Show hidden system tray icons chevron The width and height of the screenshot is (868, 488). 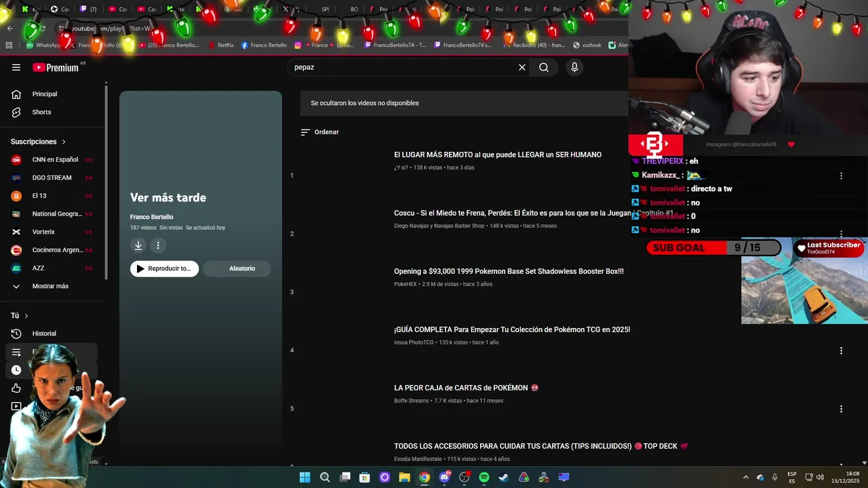pos(746,477)
